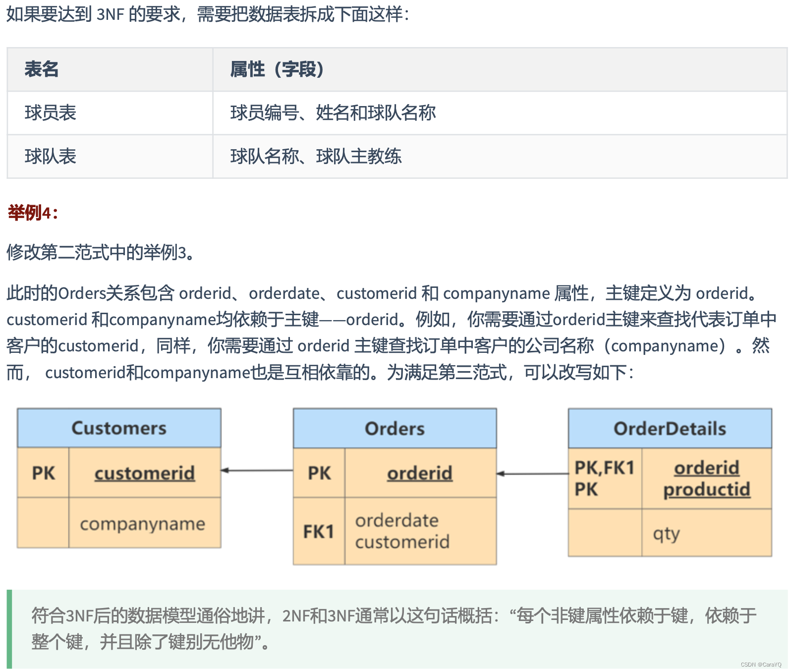This screenshot has height=672, width=789.
Task: Click the 表名 column header
Action: (110, 69)
